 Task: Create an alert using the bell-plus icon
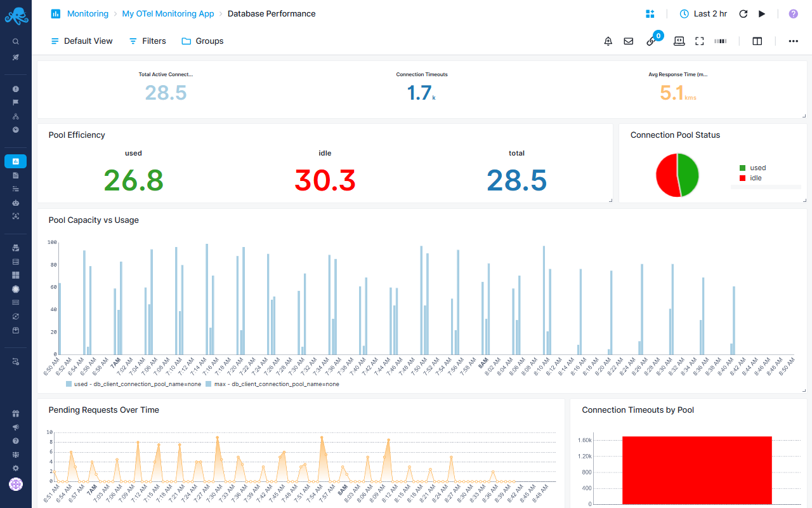coord(608,41)
